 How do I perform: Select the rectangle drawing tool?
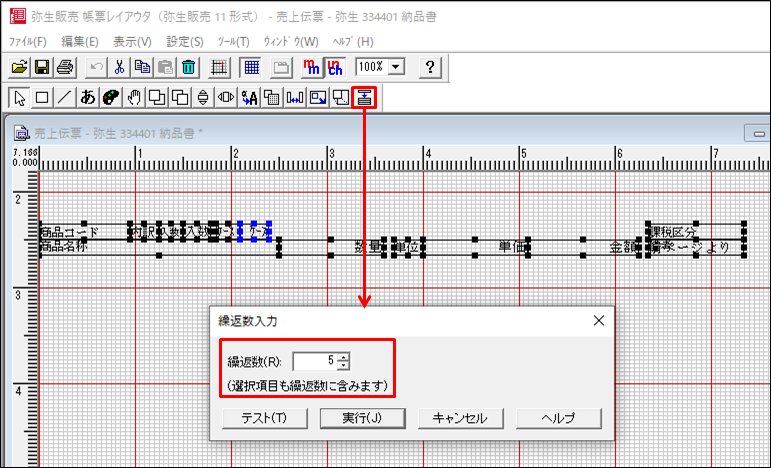click(x=42, y=98)
